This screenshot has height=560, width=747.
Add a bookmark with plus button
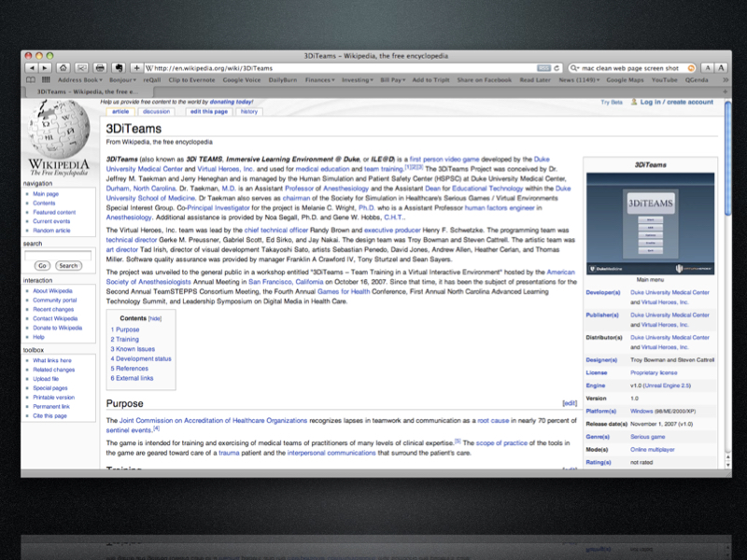(x=136, y=68)
